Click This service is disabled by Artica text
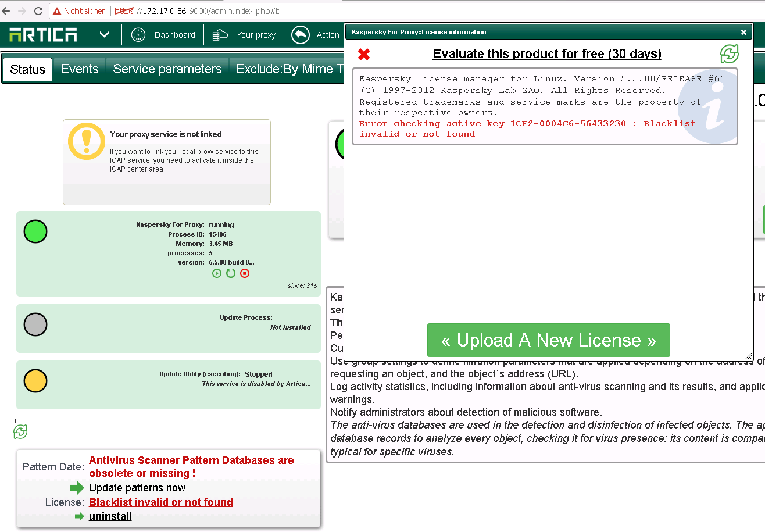The image size is (765, 532). pyautogui.click(x=256, y=384)
